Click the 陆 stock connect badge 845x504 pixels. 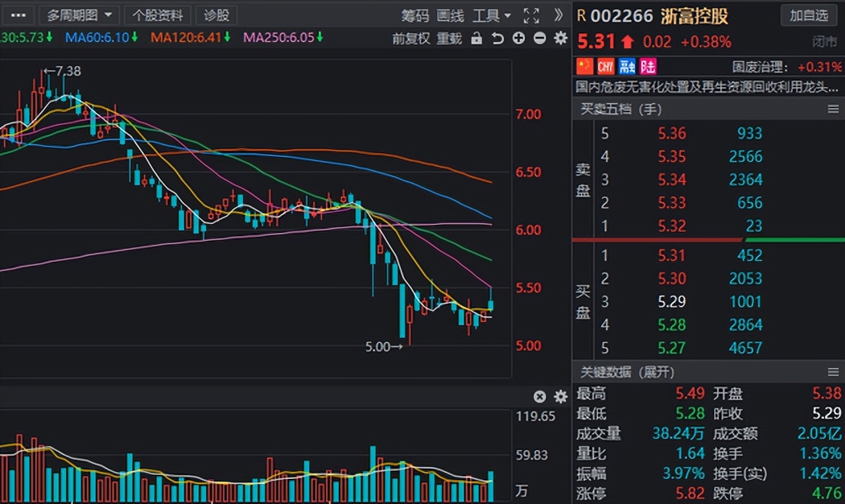click(648, 67)
